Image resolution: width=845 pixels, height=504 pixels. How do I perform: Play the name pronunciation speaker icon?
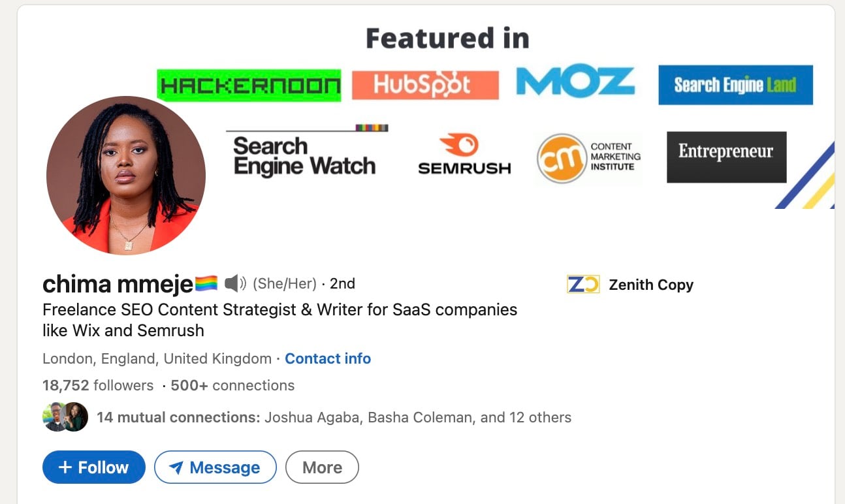[x=235, y=283]
